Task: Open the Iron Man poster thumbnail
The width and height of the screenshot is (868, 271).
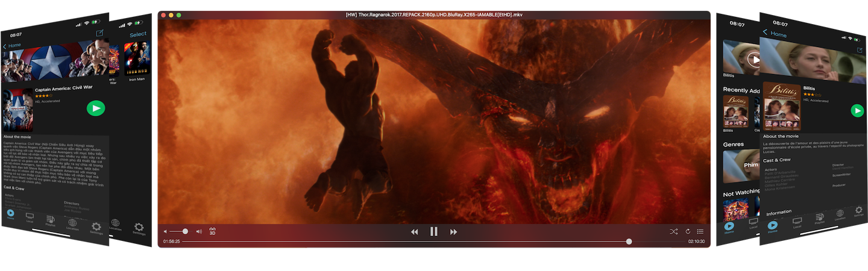Action: tap(136, 59)
